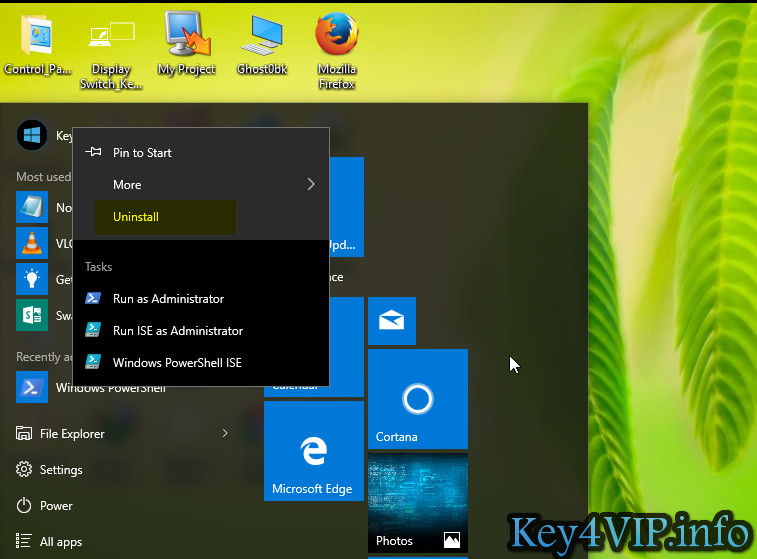This screenshot has height=559, width=757.
Task: Open the Cortana tile
Action: point(418,399)
